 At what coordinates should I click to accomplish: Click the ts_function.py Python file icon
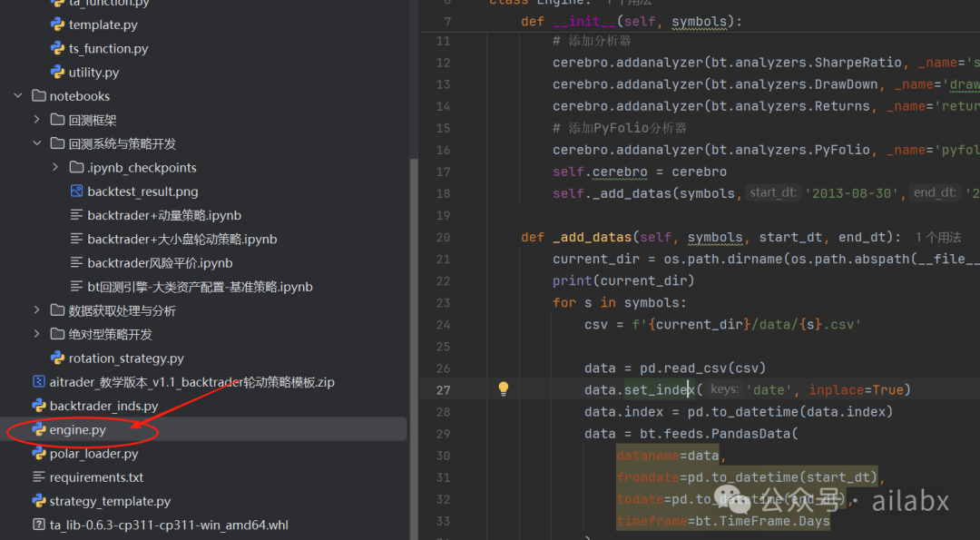point(57,48)
